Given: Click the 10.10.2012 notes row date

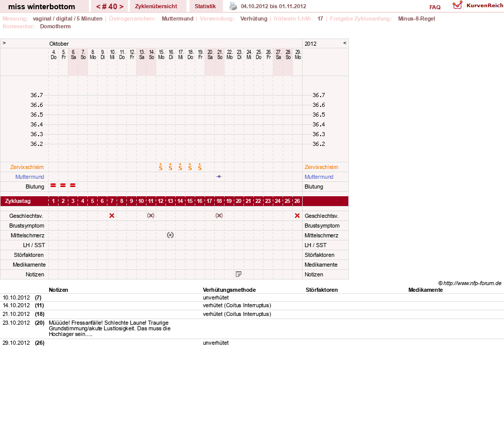Looking at the screenshot, I should (x=16, y=297).
